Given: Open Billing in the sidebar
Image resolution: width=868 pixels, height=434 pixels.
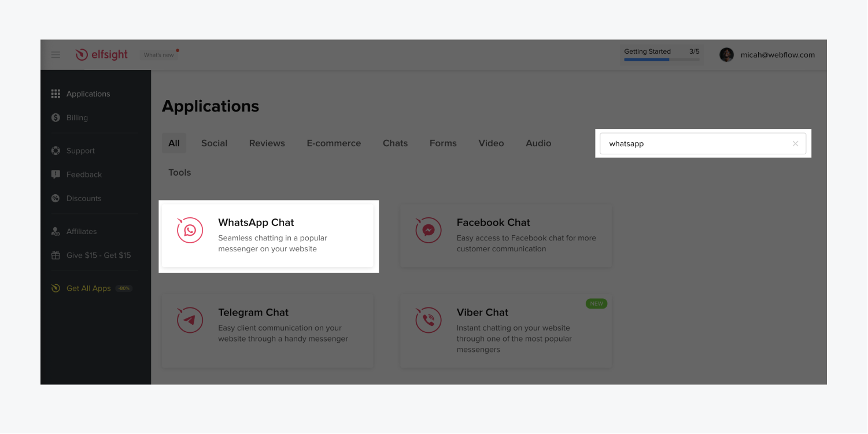Looking at the screenshot, I should (77, 117).
